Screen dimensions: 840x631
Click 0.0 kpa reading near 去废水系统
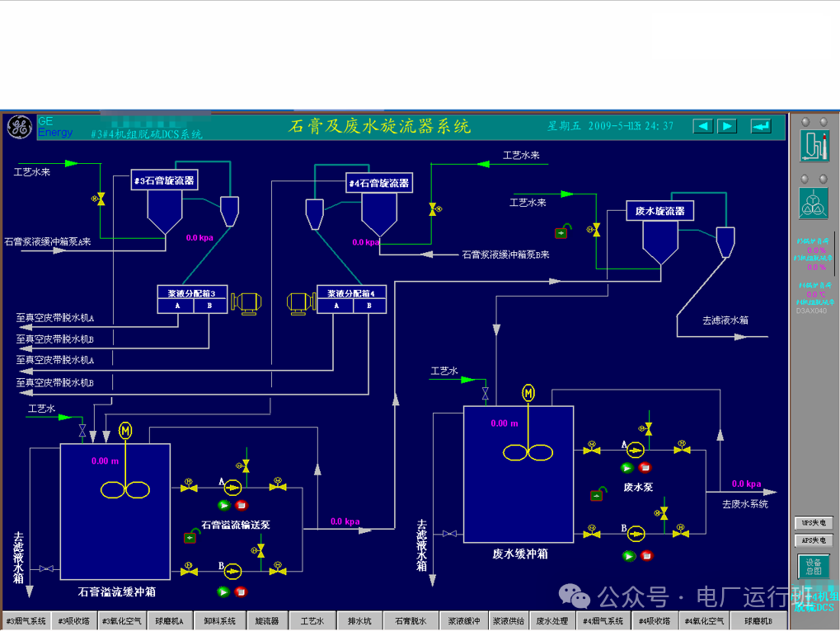(746, 484)
